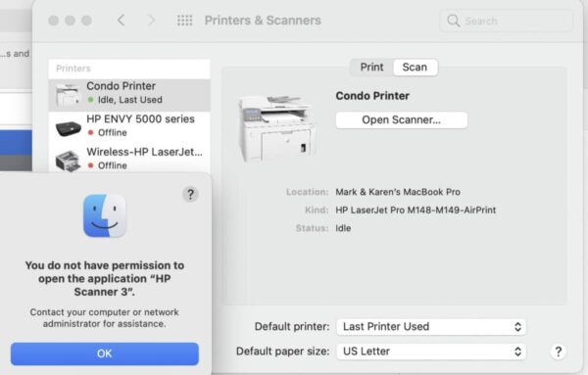Open help in Printers & Scanners window
588x375 pixels.
558,352
